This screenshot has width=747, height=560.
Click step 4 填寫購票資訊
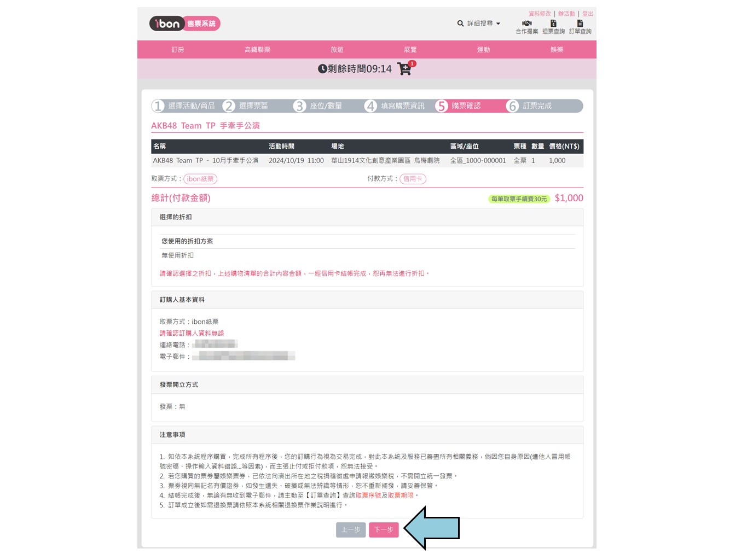tap(396, 106)
